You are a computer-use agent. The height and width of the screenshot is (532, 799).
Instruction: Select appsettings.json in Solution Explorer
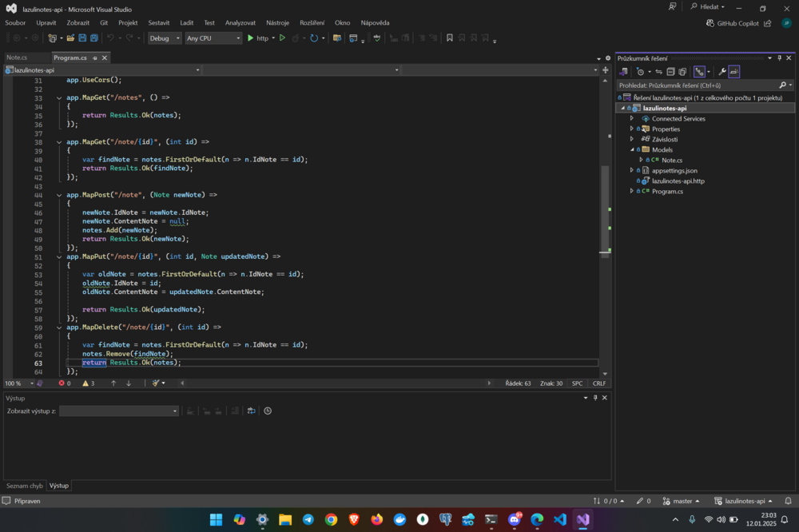click(x=674, y=171)
